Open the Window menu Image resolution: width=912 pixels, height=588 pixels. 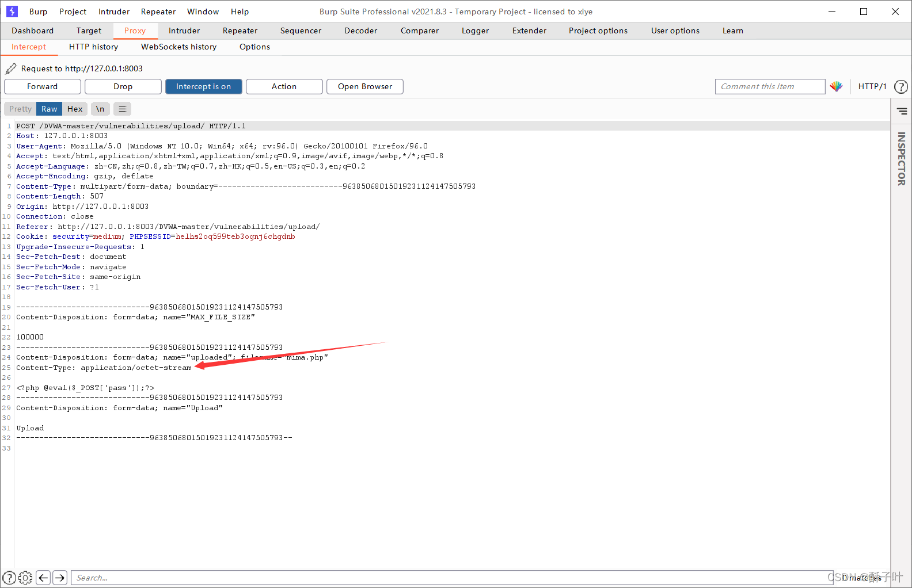(x=203, y=12)
